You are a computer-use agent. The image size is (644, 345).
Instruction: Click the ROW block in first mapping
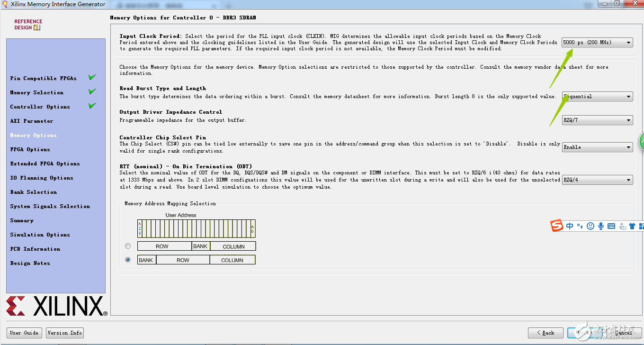(x=164, y=246)
